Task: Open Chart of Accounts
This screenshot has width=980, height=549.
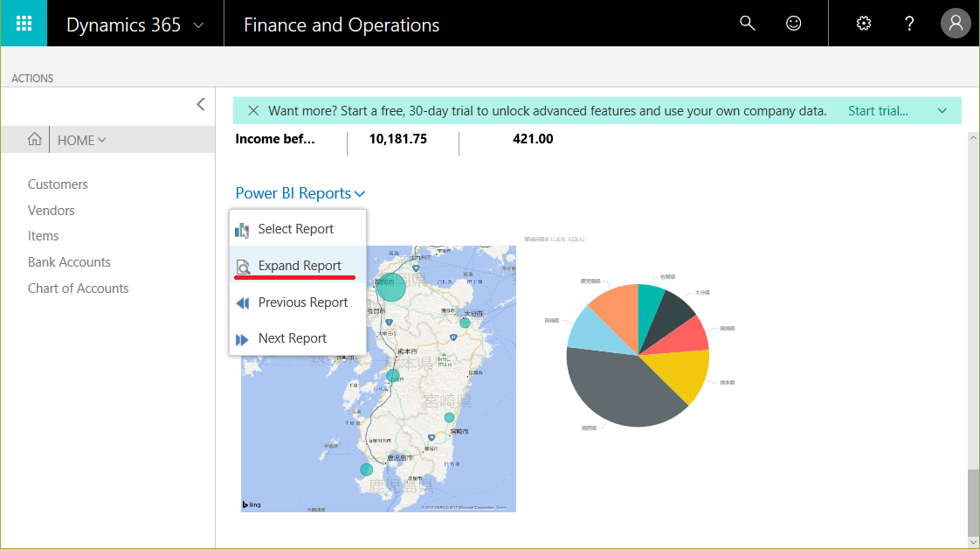Action: tap(78, 288)
